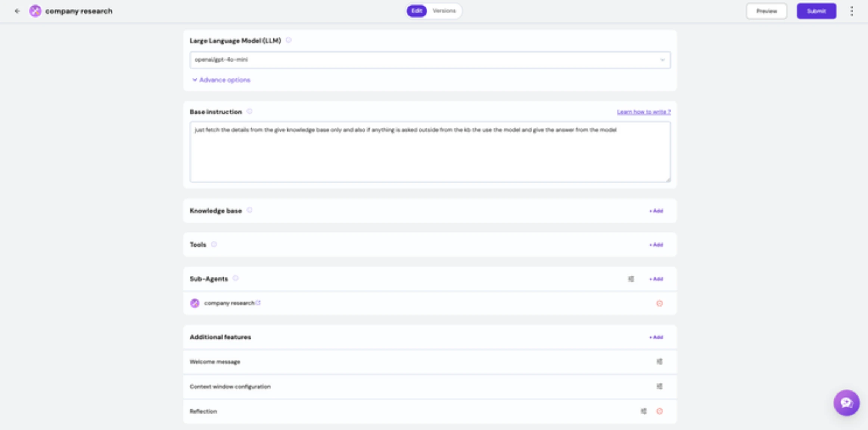This screenshot has width=868, height=430.
Task: Open the LLM model dropdown
Action: click(x=430, y=60)
